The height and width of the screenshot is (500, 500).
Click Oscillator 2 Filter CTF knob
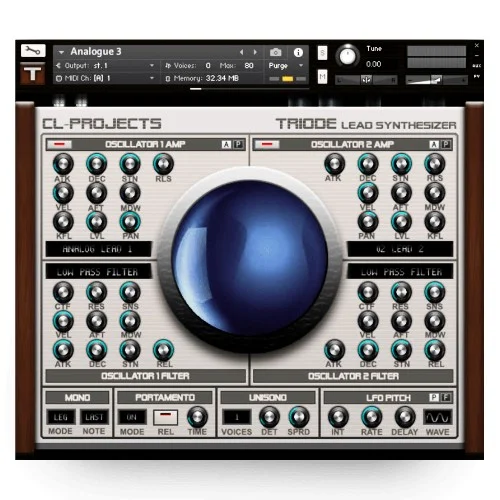(368, 292)
